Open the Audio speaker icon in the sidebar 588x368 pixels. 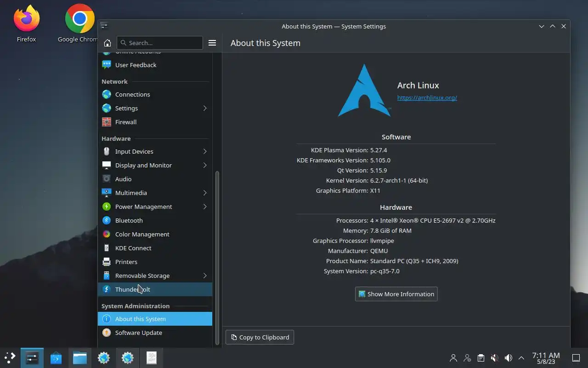point(107,179)
